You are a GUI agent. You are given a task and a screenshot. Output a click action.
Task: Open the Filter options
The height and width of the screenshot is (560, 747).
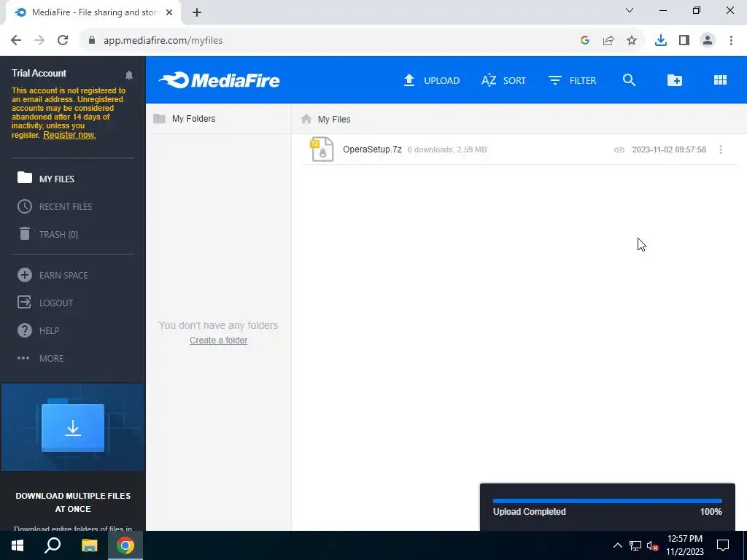pos(572,80)
